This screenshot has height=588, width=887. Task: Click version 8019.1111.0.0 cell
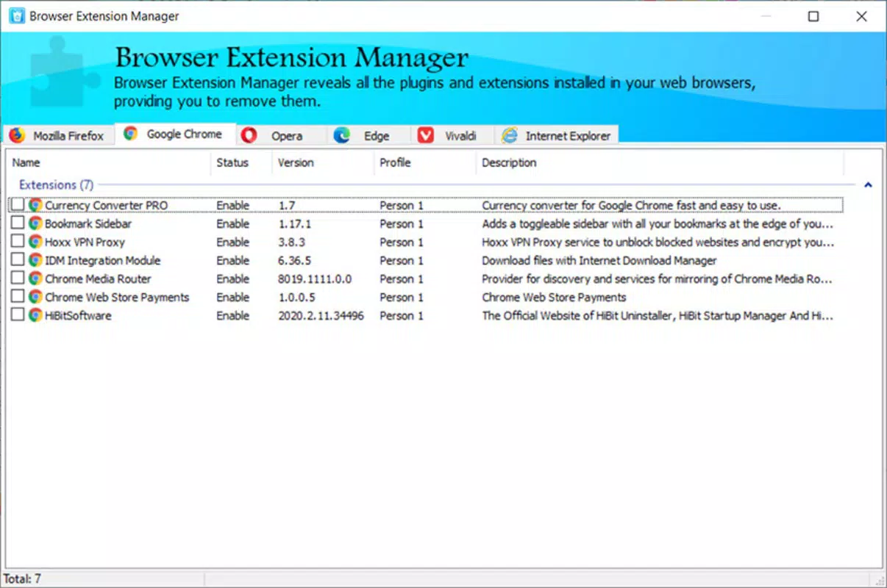coord(316,279)
